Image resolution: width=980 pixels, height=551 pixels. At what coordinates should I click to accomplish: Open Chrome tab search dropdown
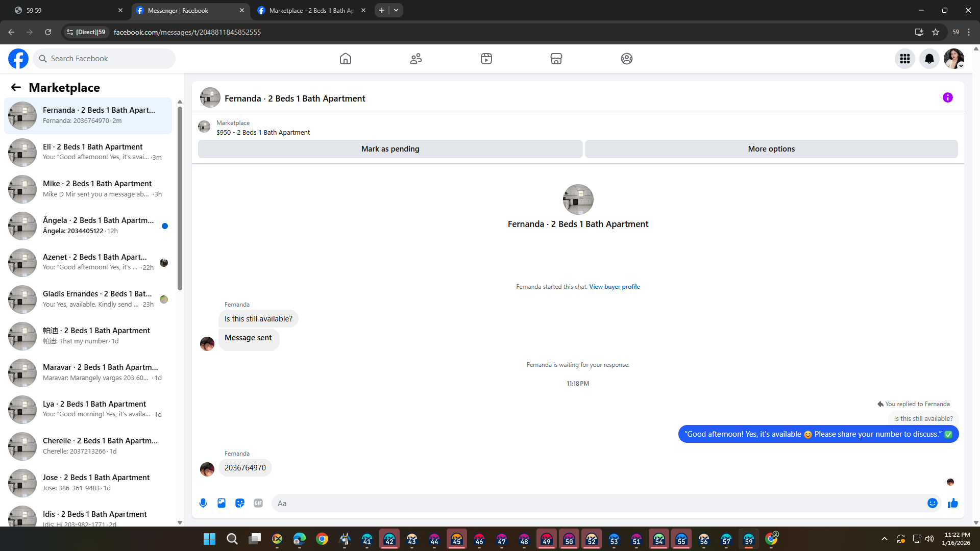coord(396,10)
